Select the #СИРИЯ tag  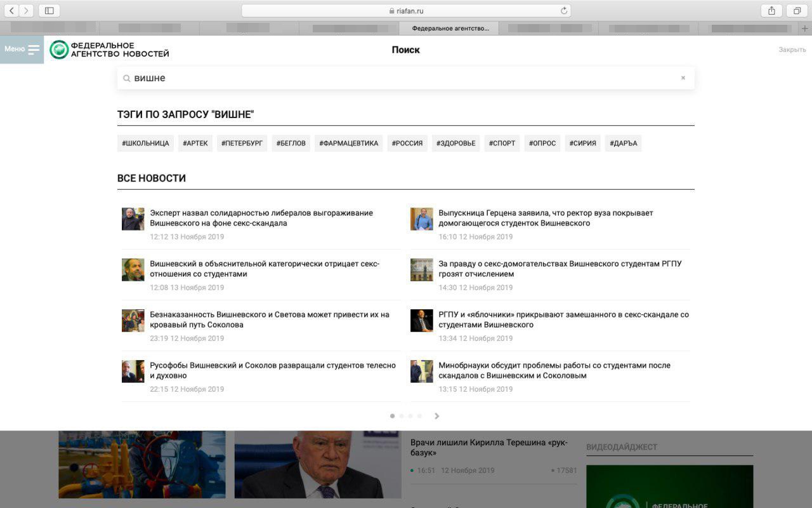click(x=582, y=144)
